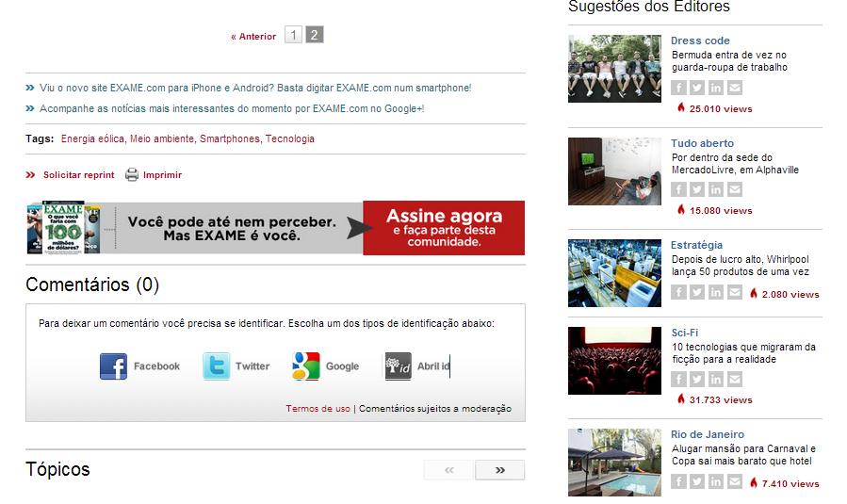
Task: Advance Tópicos with the next arrow button
Action: 499,470
